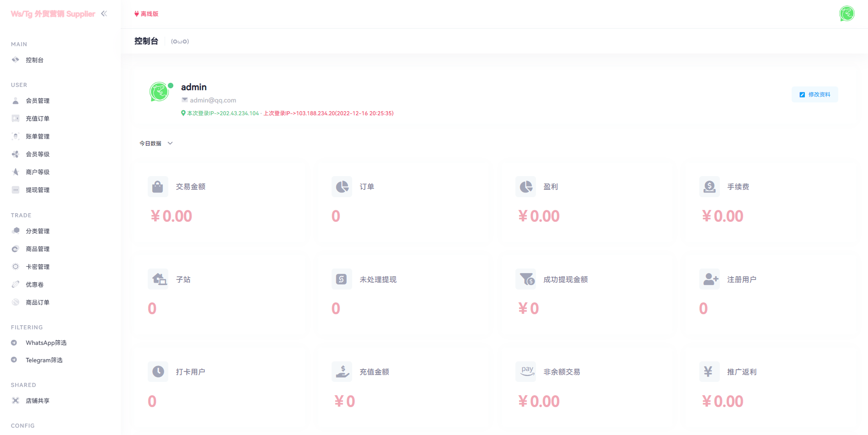Click the 修改资料 button
Screen dimensions: 868x435
(814, 95)
